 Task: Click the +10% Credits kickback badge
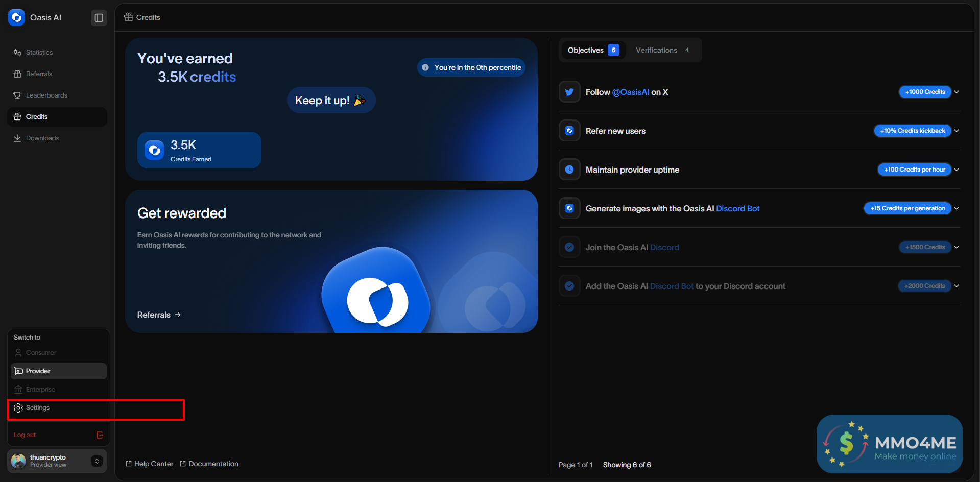point(913,131)
